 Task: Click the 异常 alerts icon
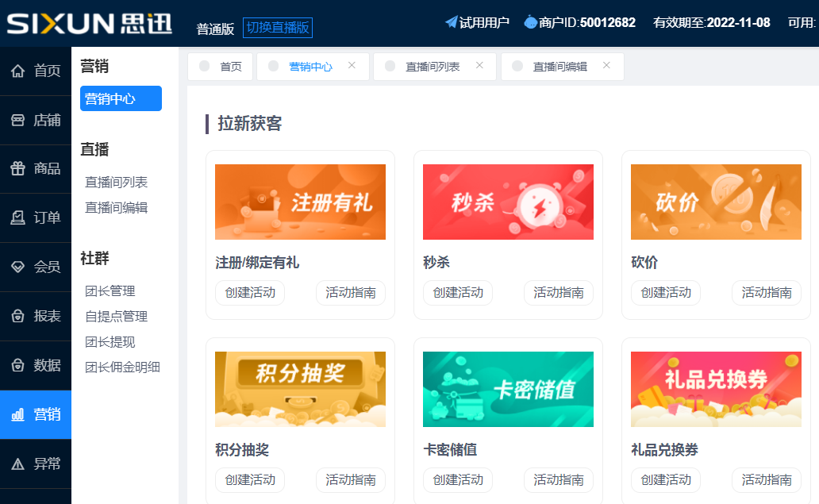pyautogui.click(x=19, y=464)
